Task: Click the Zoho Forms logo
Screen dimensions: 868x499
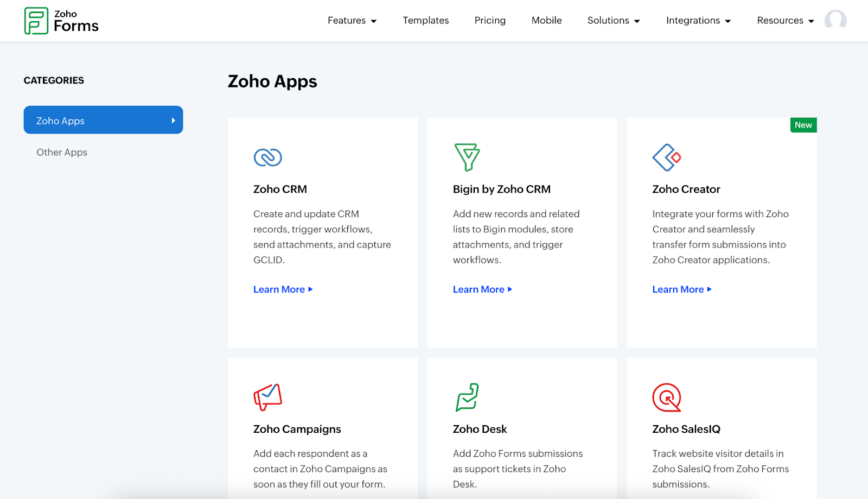Action: coord(61,21)
